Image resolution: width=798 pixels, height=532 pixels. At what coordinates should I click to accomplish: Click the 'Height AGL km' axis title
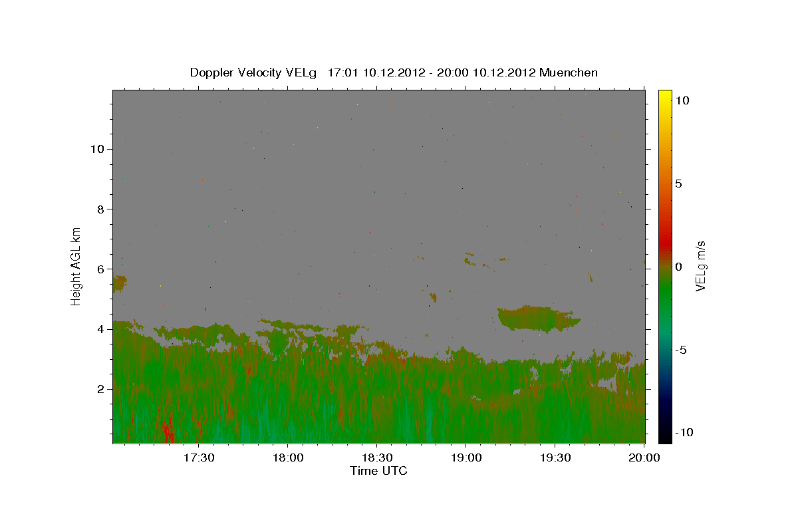click(76, 265)
